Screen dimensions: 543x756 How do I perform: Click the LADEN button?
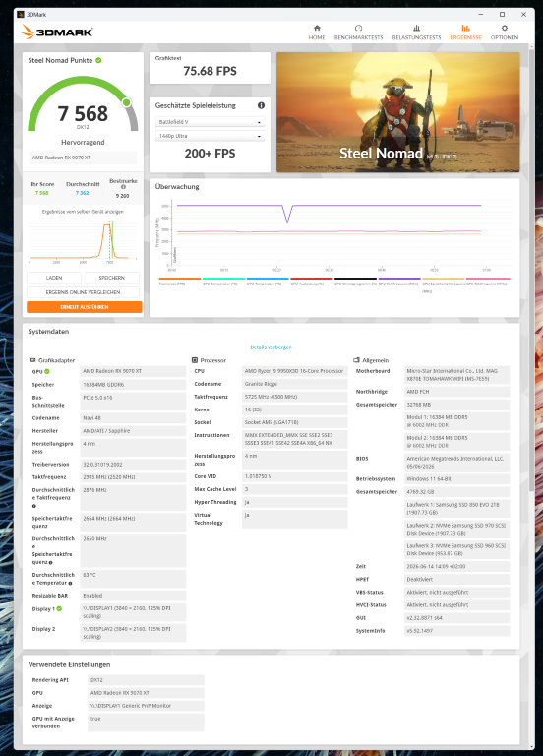click(54, 278)
